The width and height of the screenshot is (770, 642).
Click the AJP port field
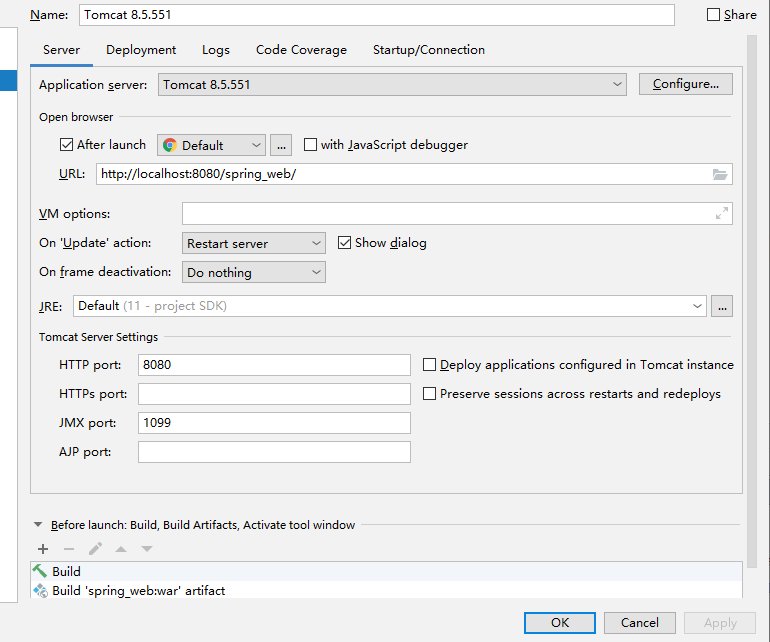[x=274, y=452]
